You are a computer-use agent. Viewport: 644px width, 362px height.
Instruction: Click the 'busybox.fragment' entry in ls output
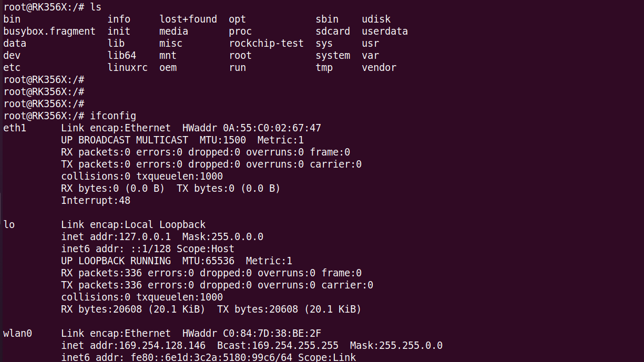pos(49,31)
